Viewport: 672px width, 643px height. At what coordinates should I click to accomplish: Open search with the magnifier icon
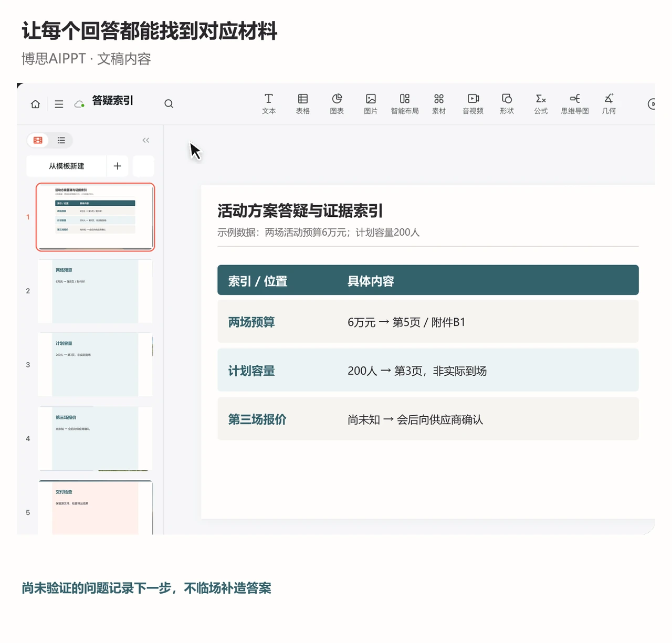point(169,104)
